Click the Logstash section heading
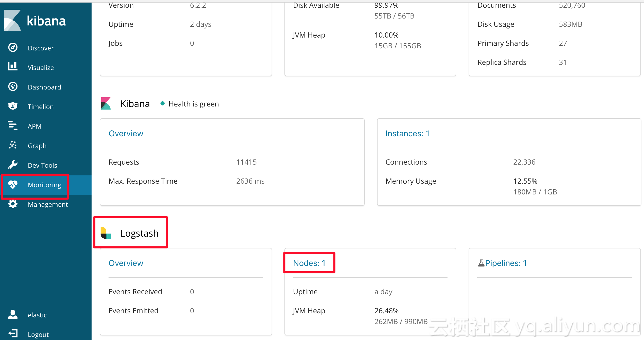 139,234
